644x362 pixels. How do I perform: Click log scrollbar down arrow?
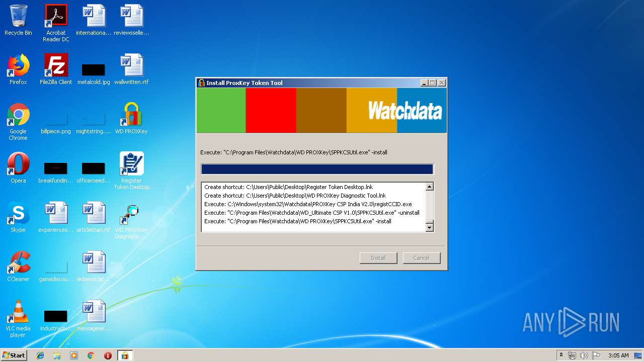point(429,227)
